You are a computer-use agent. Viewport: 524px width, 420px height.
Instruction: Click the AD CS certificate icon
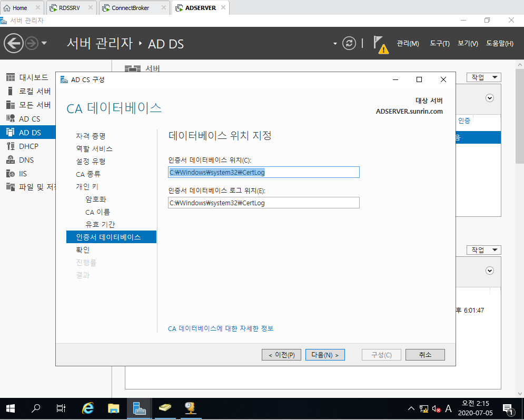[11, 118]
